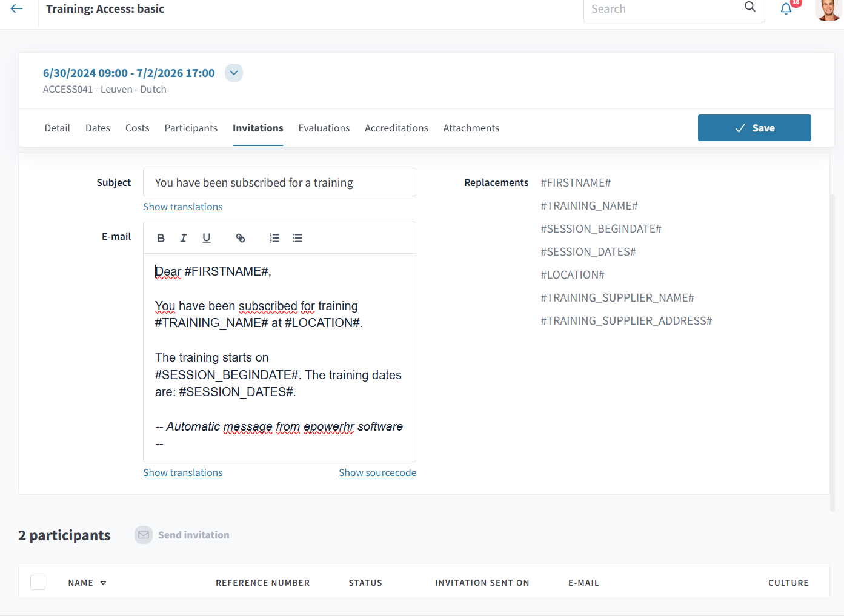Toggle underline formatting in e-mail editor

coord(207,238)
